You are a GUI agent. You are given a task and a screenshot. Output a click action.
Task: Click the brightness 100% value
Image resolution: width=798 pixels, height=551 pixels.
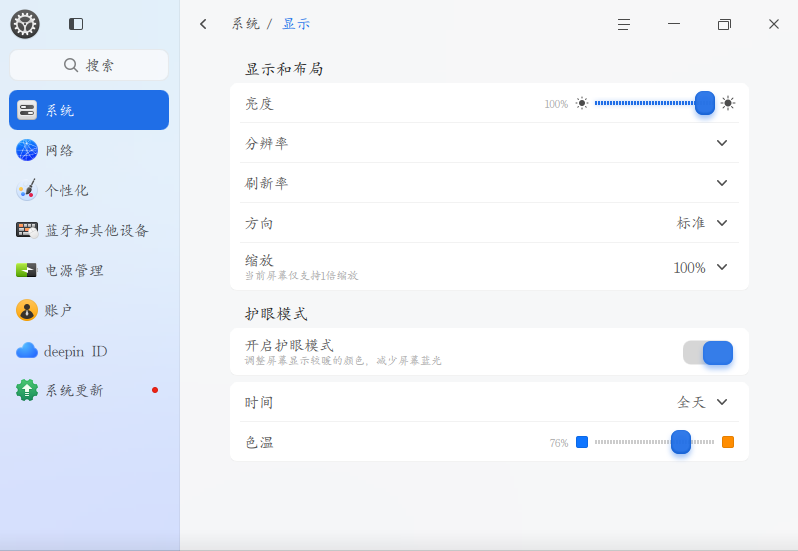click(x=556, y=104)
